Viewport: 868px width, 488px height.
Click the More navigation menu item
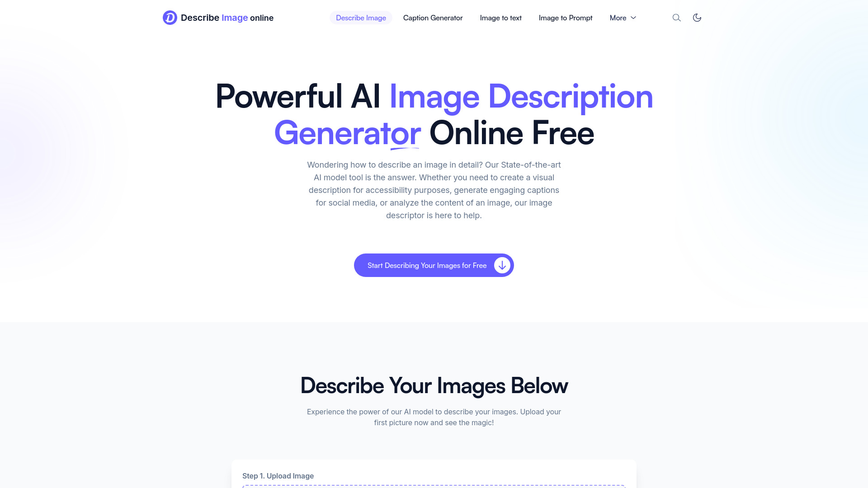[x=623, y=17]
